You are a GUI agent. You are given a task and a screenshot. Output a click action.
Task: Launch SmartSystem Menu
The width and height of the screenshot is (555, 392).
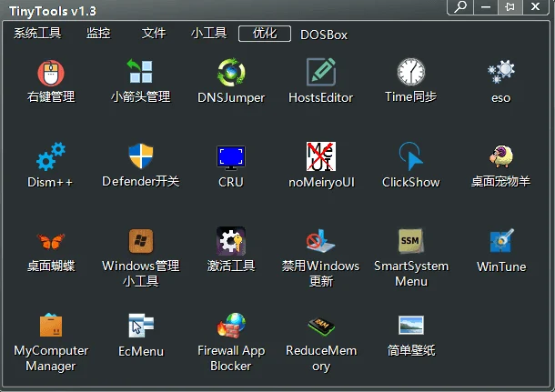pos(411,242)
